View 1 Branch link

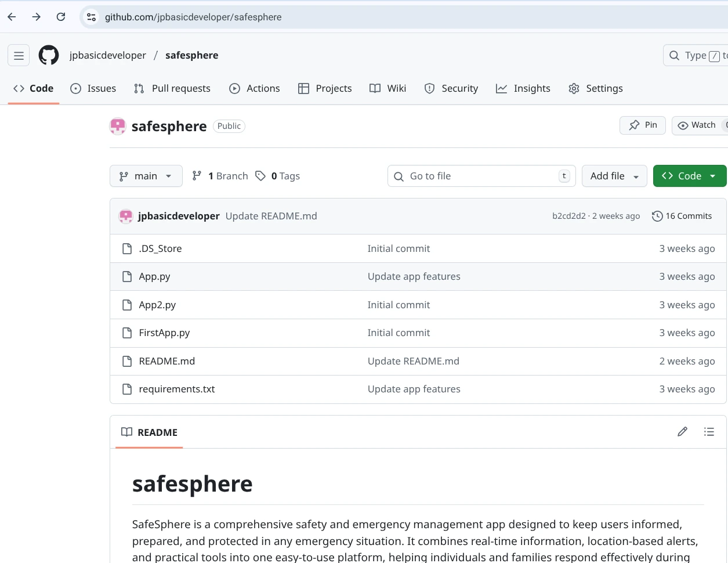tap(220, 176)
